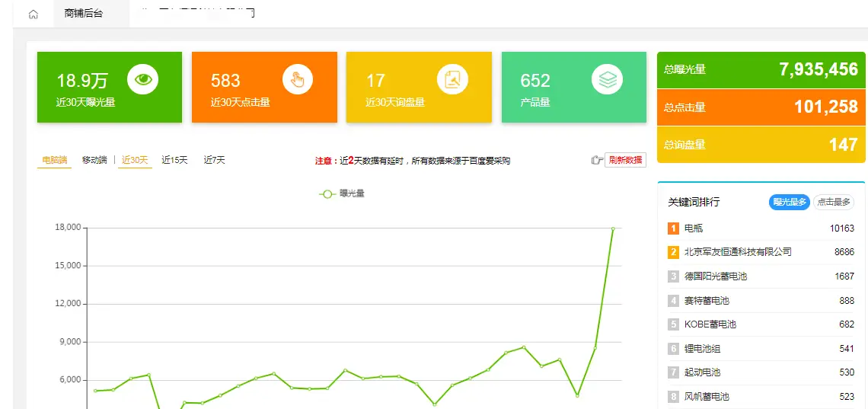The image size is (868, 409).
Task: Select 点击最多 keyword ranking filter
Action: pos(834,202)
